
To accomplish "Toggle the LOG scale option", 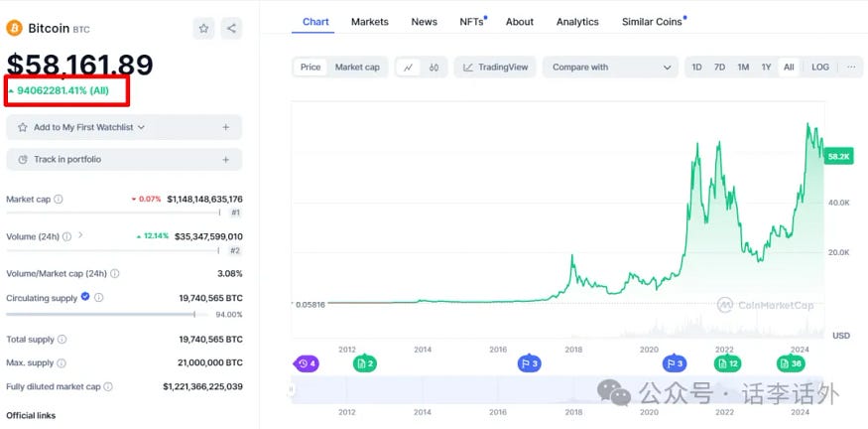I will coord(819,68).
